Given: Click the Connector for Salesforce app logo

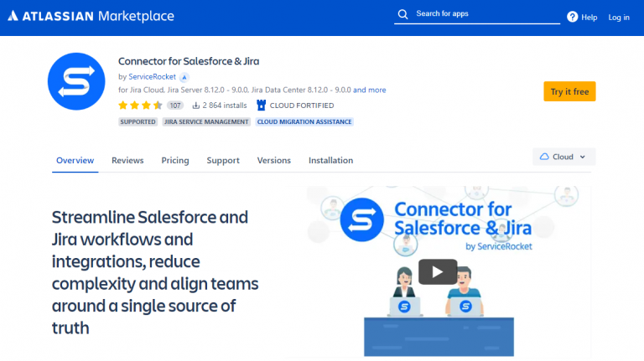Looking at the screenshot, I should [76, 81].
